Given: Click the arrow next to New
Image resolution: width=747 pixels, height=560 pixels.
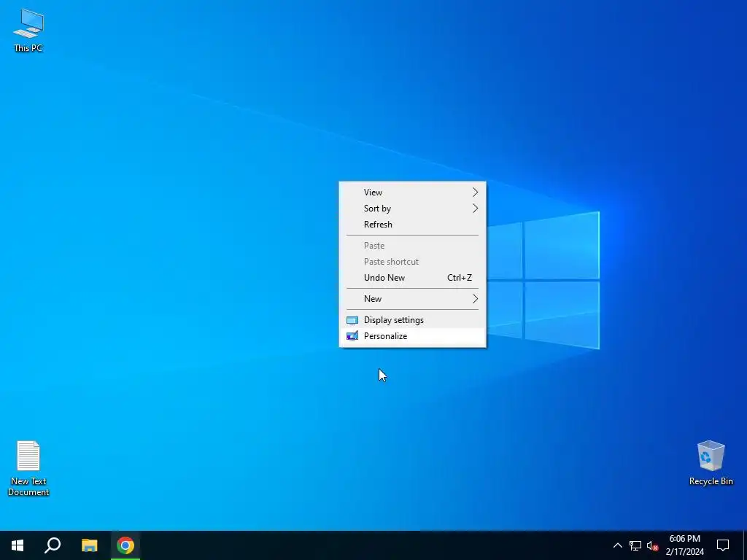Looking at the screenshot, I should 475,299.
